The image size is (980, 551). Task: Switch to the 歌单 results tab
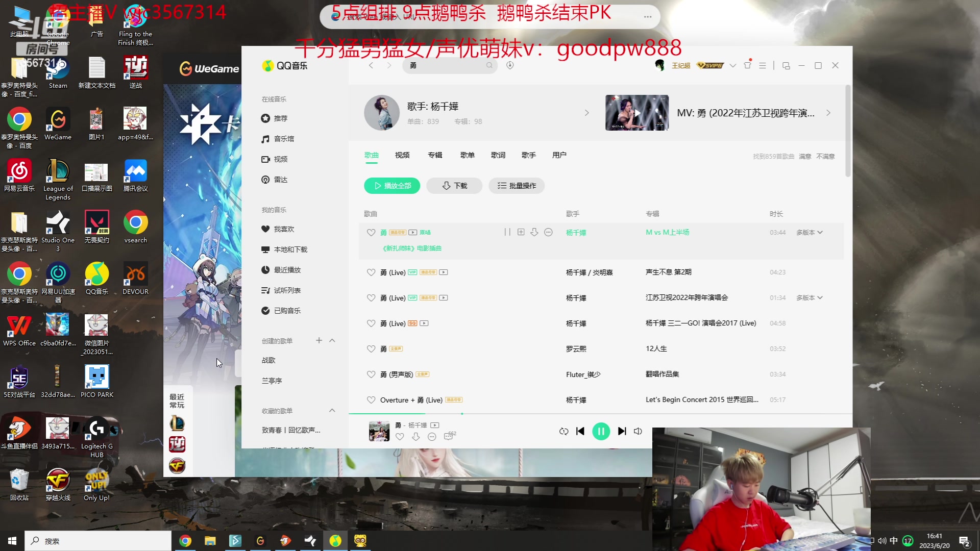coord(467,155)
